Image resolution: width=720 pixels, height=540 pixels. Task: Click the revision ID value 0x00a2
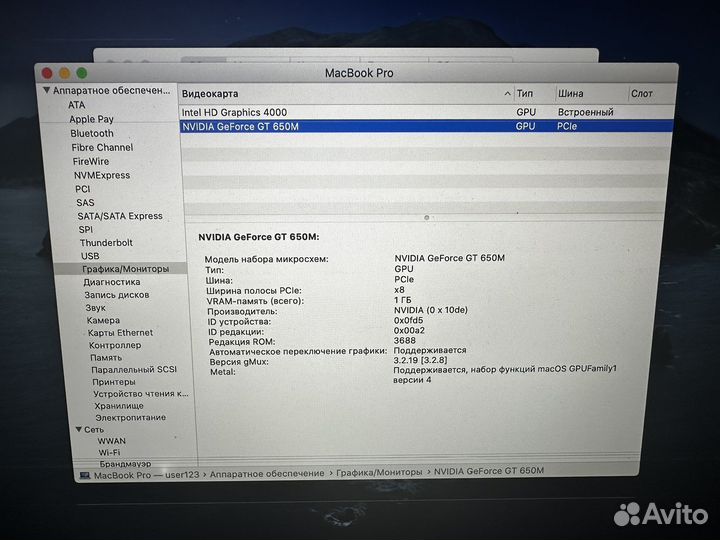click(x=409, y=330)
